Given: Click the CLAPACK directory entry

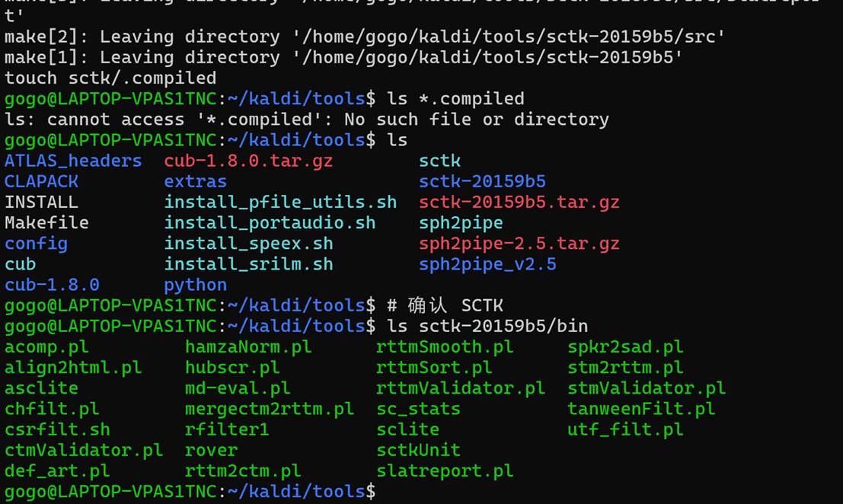Looking at the screenshot, I should tap(41, 182).
